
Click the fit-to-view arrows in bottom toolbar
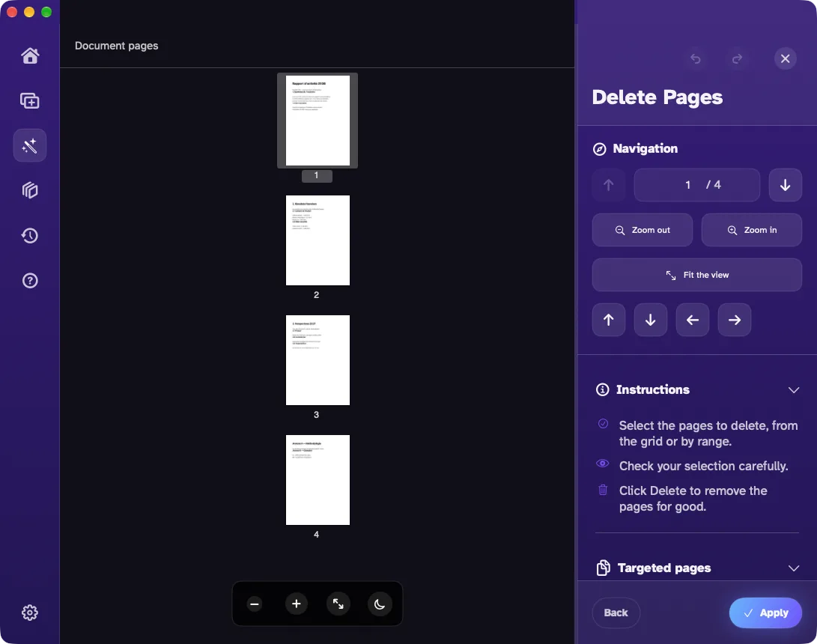(x=338, y=604)
